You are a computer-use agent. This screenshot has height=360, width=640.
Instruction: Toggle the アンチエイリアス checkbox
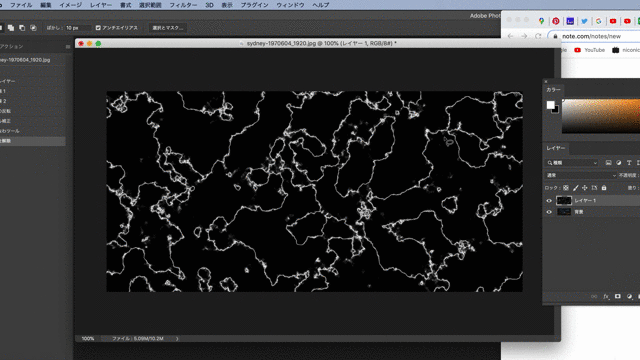tap(98, 28)
